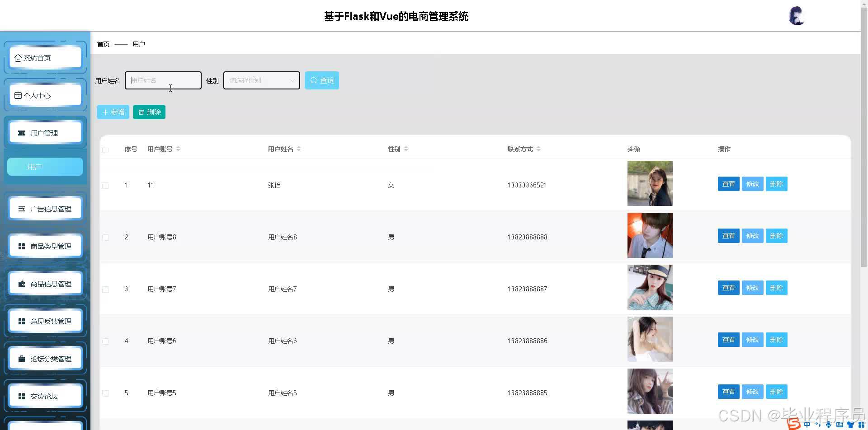Screen dimensions: 868x430
Task: Open avatar thumbnail of 用户姓名6
Action: 650,339
